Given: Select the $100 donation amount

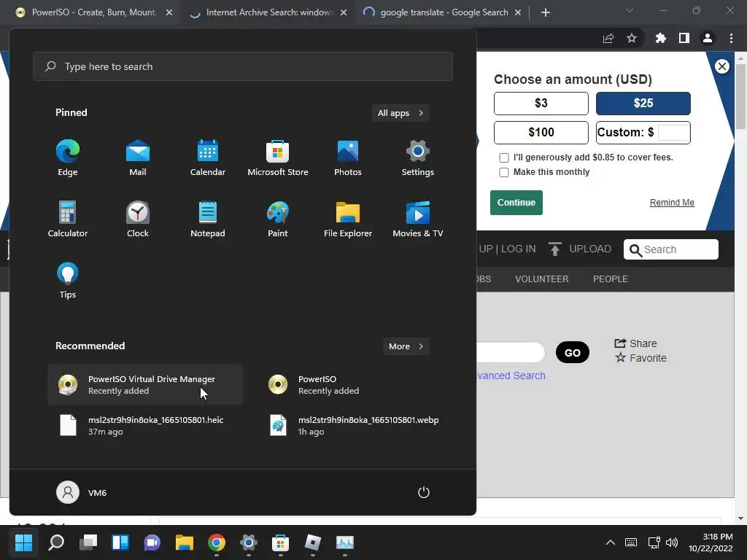Looking at the screenshot, I should click(541, 133).
